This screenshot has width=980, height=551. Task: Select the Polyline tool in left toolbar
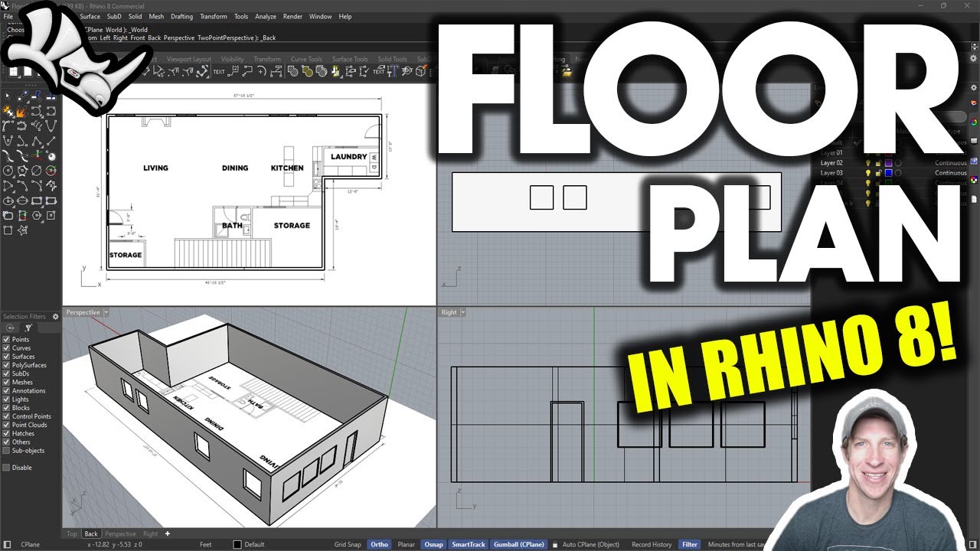point(37,142)
